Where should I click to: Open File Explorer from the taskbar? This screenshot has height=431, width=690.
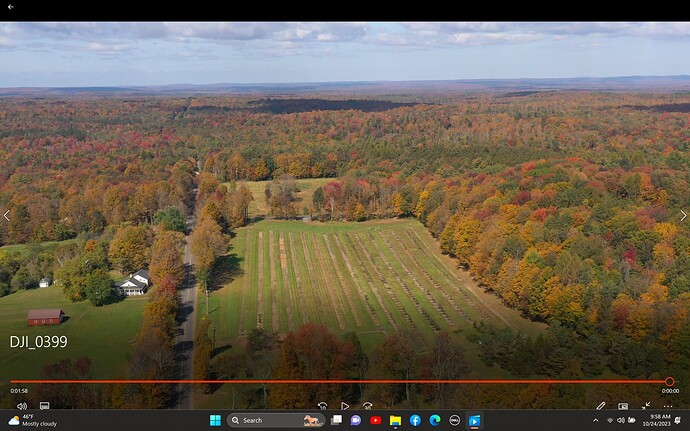[x=395, y=420]
